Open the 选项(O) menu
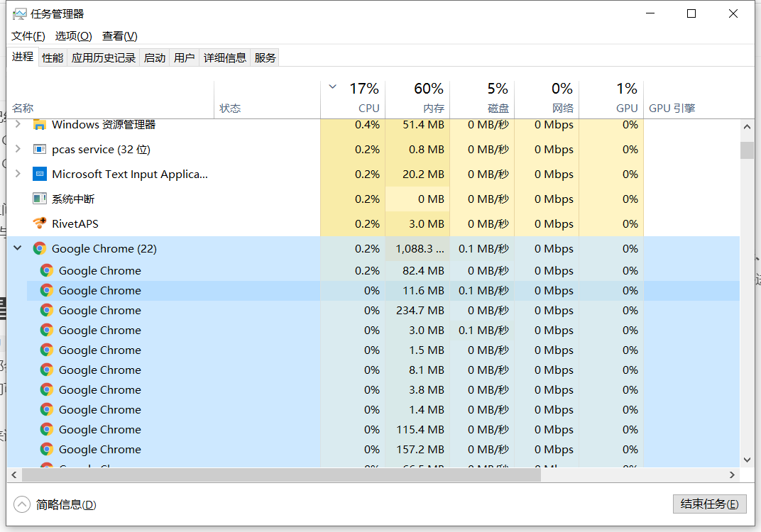 (73, 36)
